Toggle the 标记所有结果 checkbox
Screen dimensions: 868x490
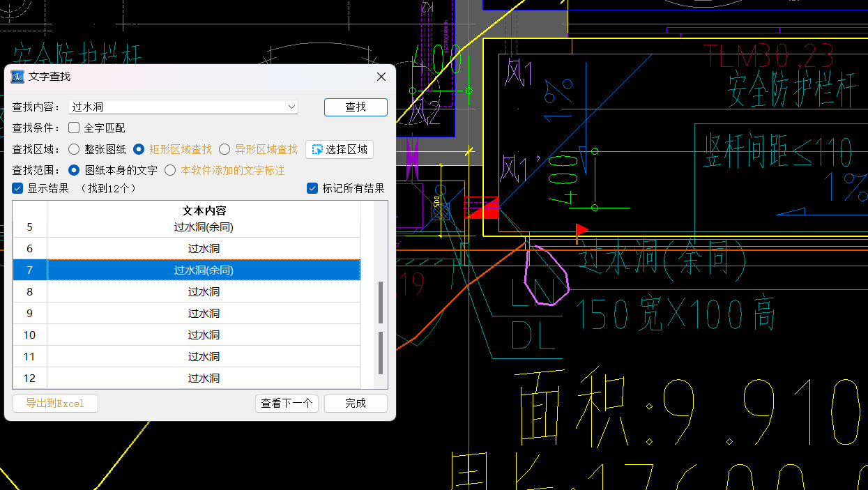click(313, 188)
